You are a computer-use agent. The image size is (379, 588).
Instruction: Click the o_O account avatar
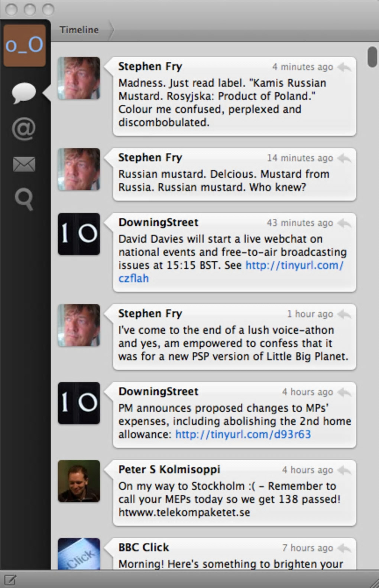25,45
